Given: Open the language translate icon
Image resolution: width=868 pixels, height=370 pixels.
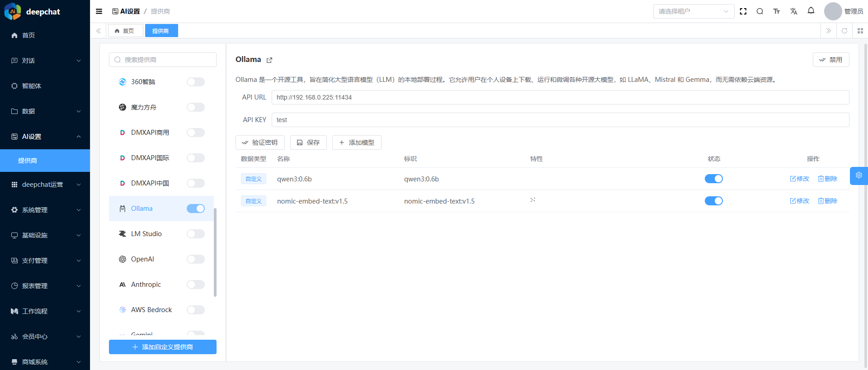Looking at the screenshot, I should click(794, 11).
